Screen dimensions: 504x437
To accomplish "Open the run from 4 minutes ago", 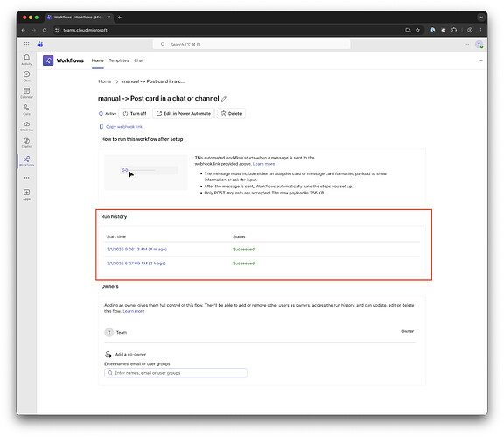I will 136,249.
